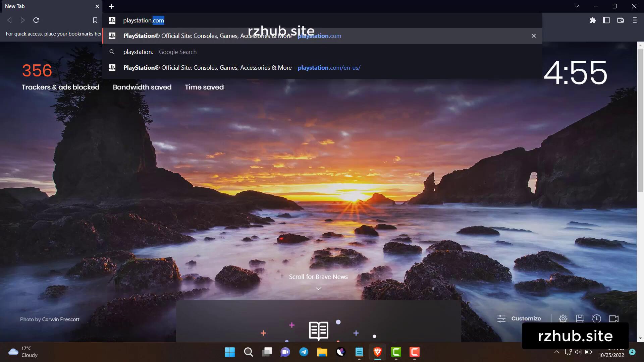
Task: Remove the first PlayStation suggestion with X
Action: 534,36
